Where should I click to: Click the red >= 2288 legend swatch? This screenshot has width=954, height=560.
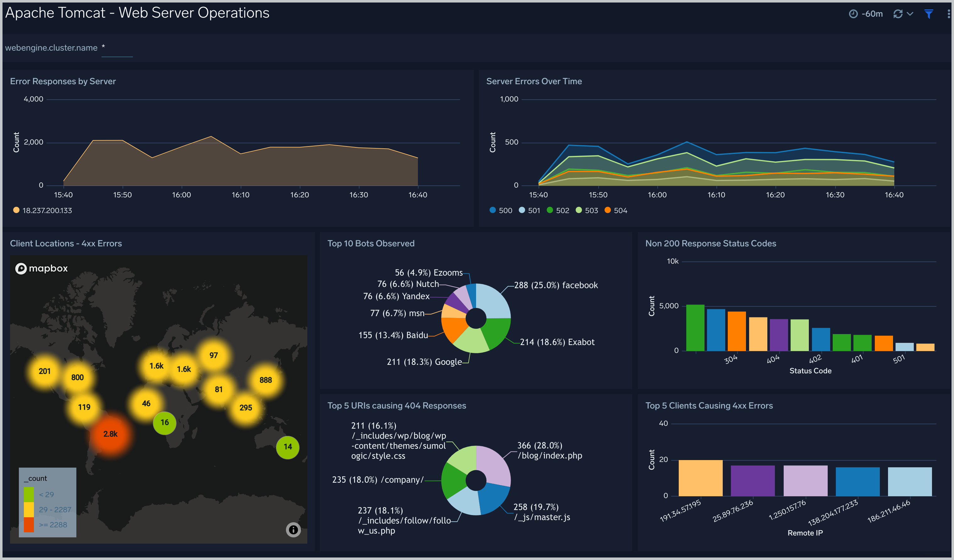coord(29,525)
